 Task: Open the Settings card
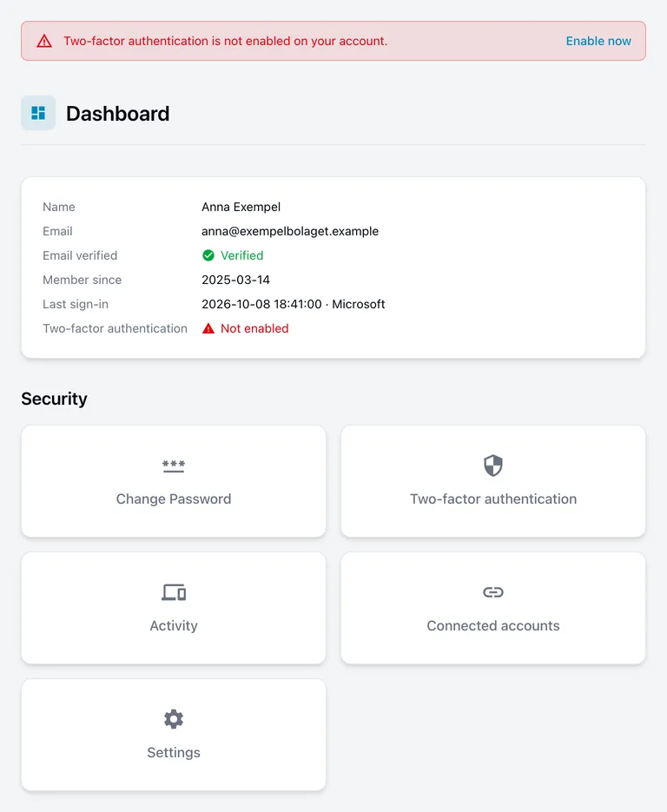click(x=174, y=735)
